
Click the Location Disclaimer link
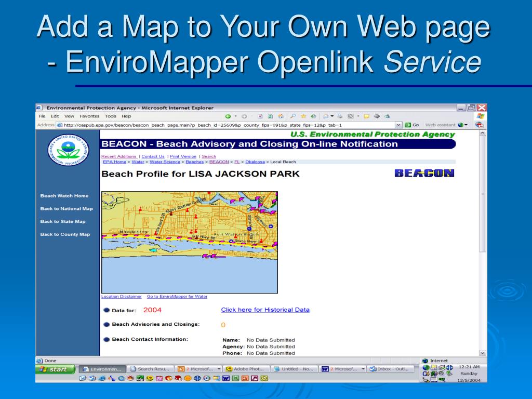[122, 297]
